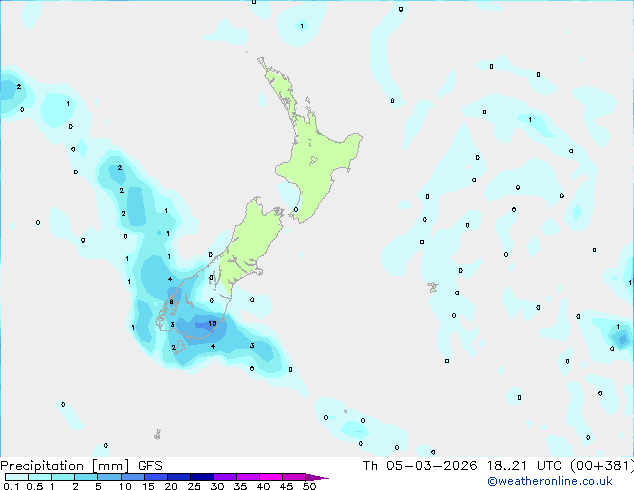Pick the 10–15 mm legend color swatch

coord(132,477)
